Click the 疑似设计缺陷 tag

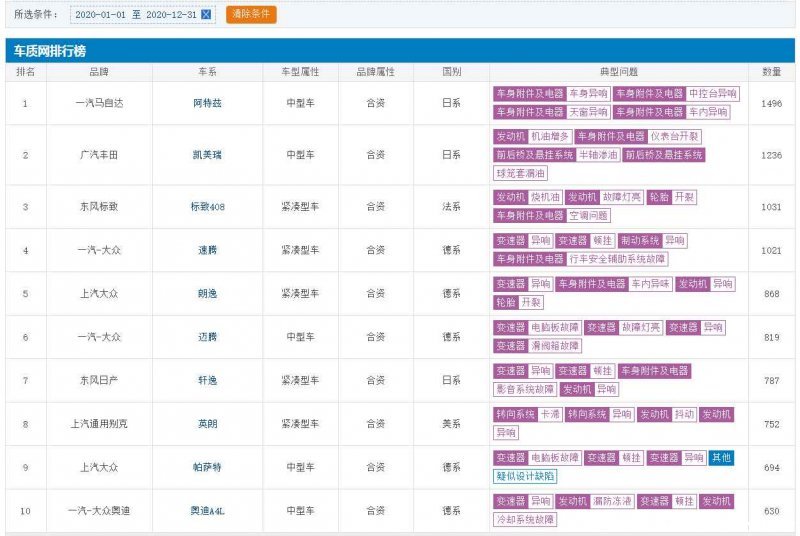[526, 476]
